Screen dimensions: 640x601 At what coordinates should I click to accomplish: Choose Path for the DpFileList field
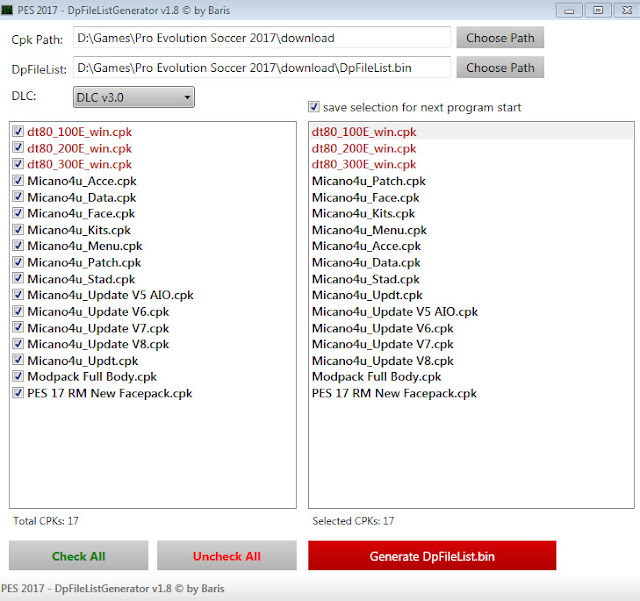point(500,67)
